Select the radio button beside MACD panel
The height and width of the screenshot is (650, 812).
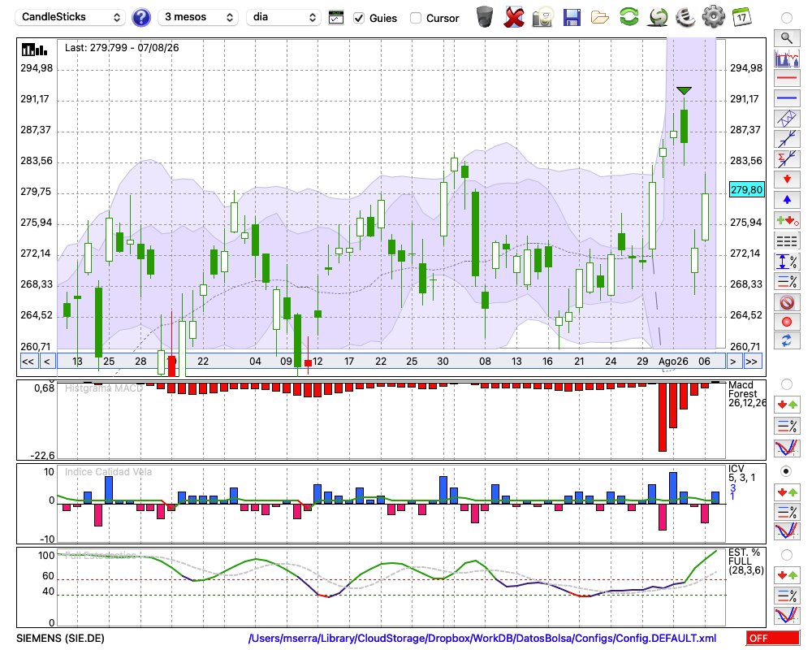click(787, 384)
